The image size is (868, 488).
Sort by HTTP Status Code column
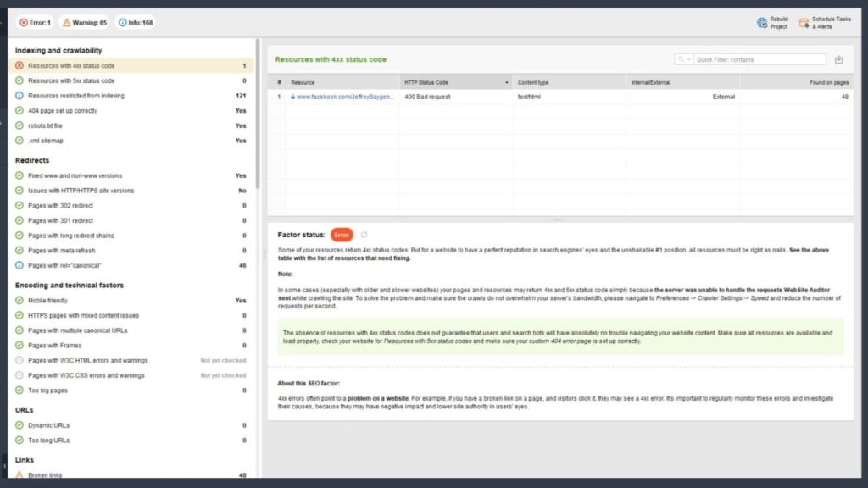455,82
